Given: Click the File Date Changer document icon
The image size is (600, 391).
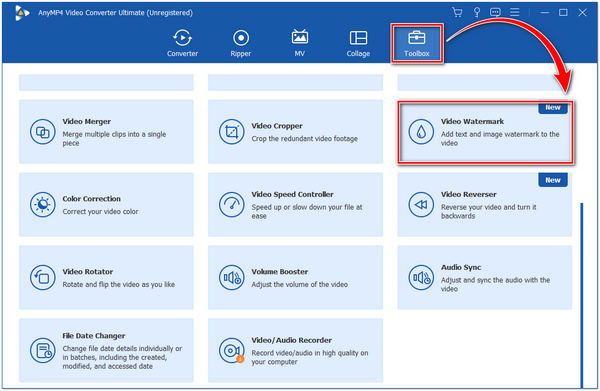Looking at the screenshot, I should (42, 350).
